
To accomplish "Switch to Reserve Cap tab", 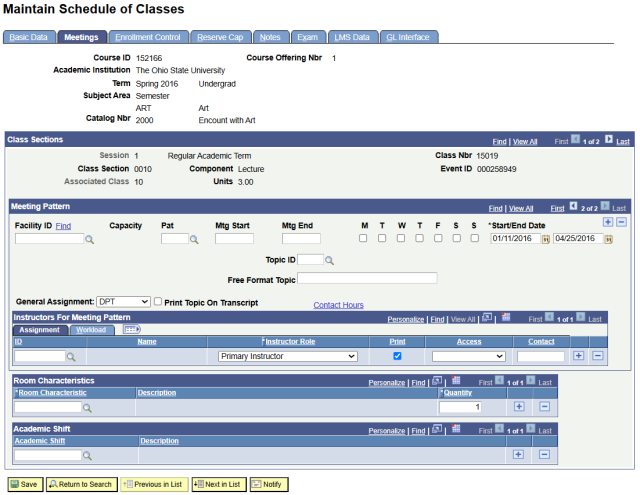I will pyautogui.click(x=220, y=37).
